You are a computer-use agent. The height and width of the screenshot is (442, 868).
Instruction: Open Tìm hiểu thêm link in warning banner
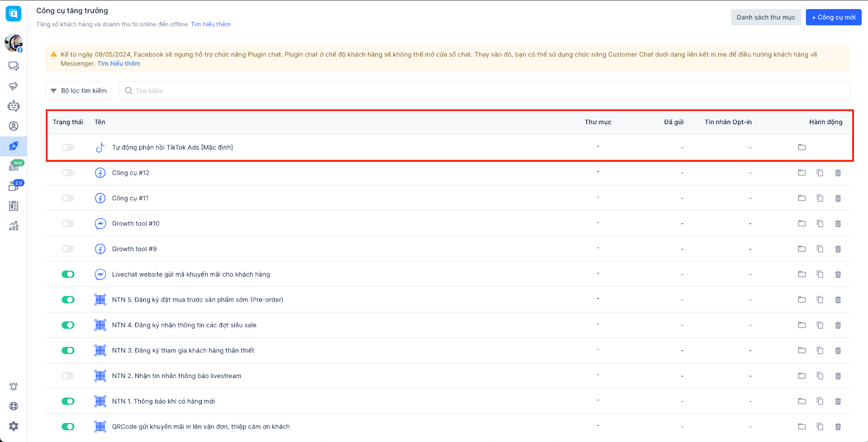(119, 63)
